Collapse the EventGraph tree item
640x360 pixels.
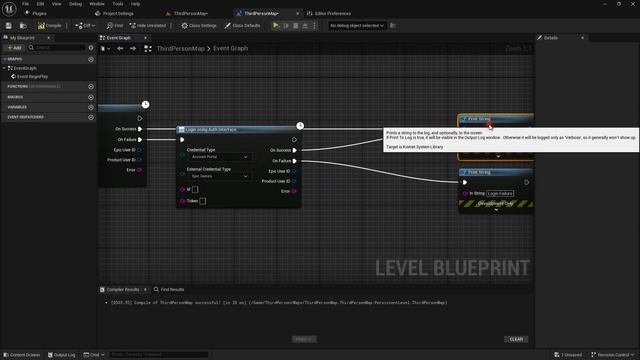(x=4, y=68)
